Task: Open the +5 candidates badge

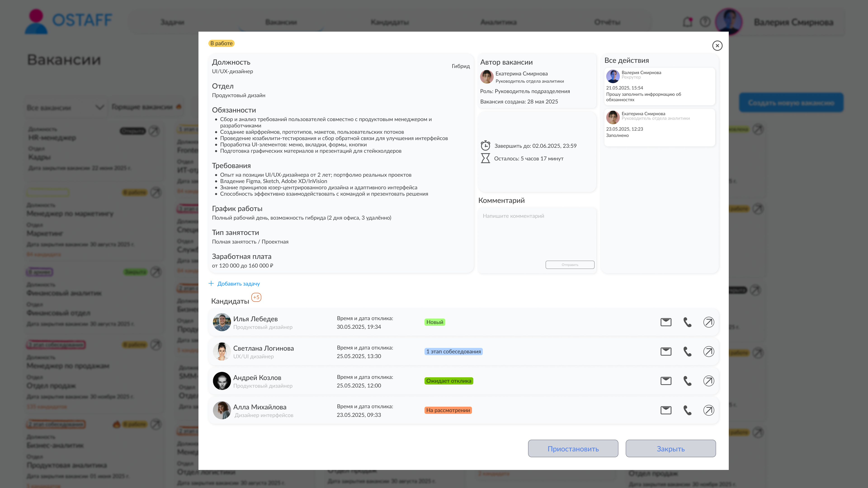Action: pos(256,297)
